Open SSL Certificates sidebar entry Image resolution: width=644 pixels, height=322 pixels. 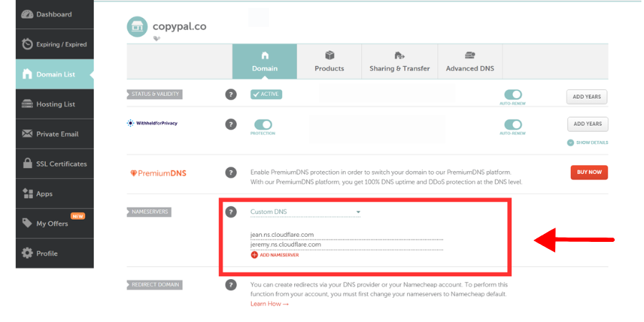tap(54, 163)
